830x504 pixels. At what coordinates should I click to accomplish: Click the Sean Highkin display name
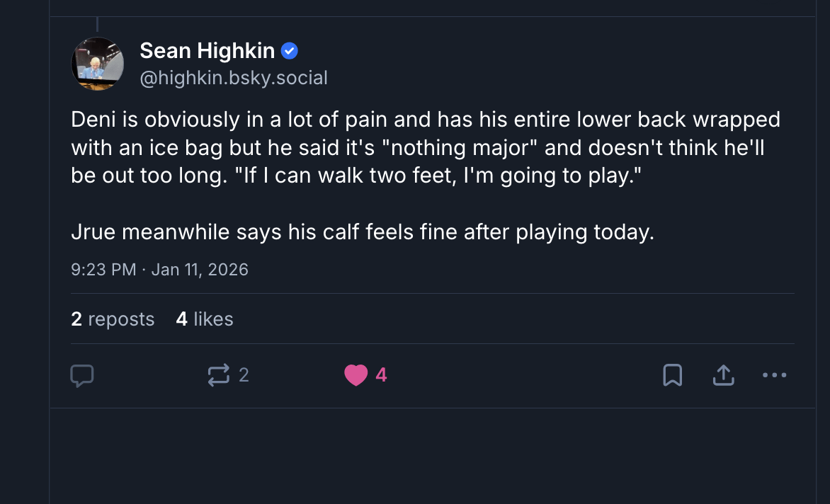point(207,50)
